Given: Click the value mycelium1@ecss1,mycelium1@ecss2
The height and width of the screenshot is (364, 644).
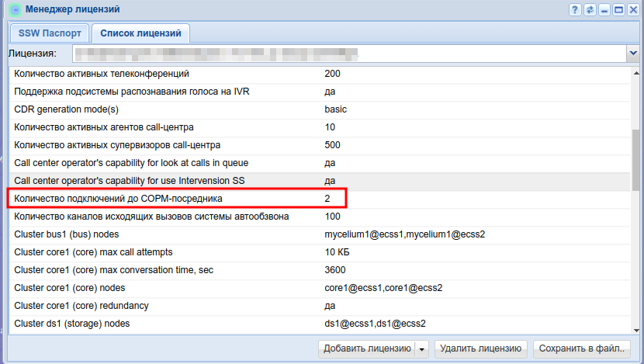Looking at the screenshot, I should (x=404, y=234).
